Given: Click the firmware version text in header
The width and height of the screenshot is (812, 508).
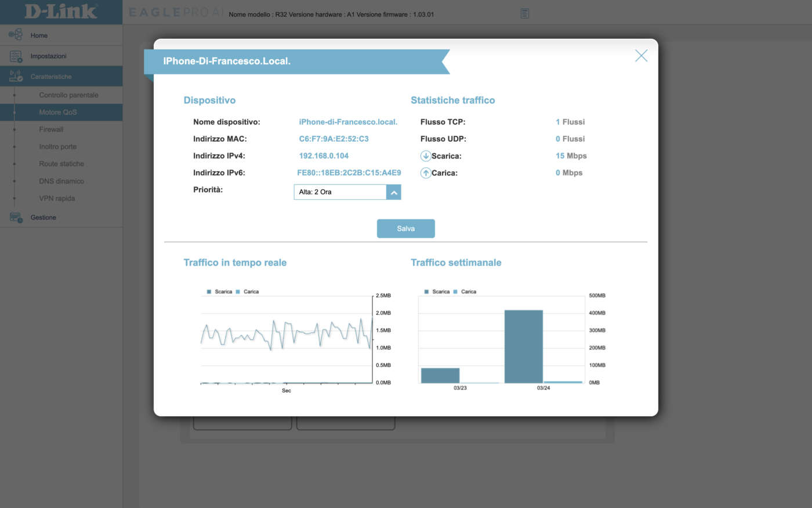Looking at the screenshot, I should 396,15.
